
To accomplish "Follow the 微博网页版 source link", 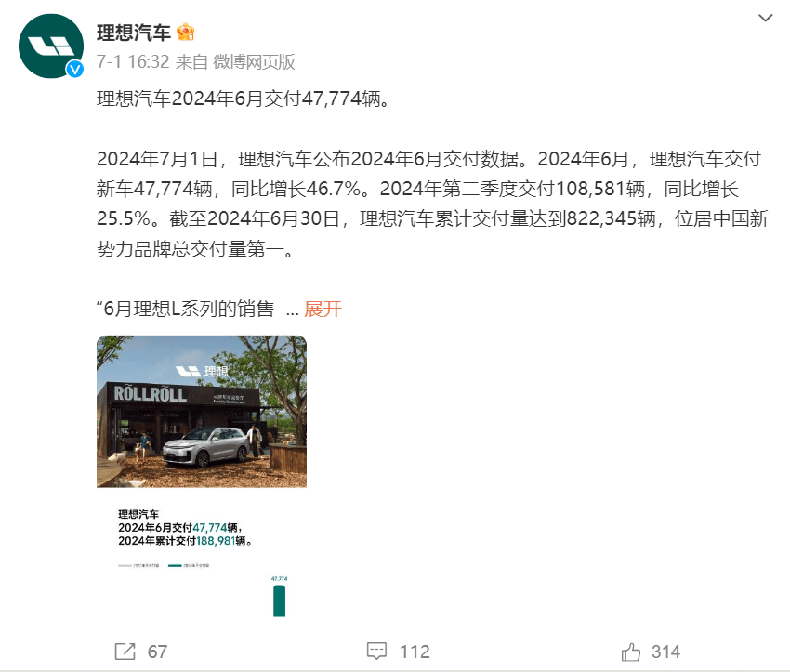I will click(x=254, y=62).
